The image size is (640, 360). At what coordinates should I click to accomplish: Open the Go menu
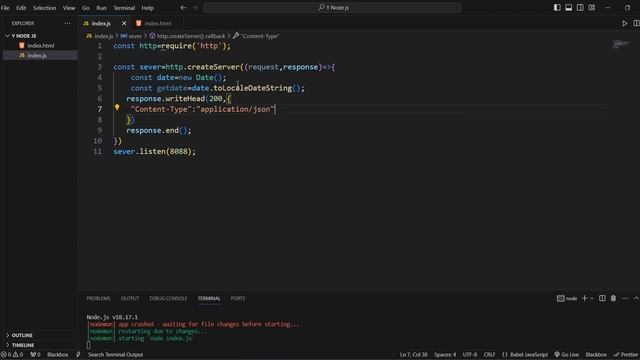pyautogui.click(x=86, y=8)
